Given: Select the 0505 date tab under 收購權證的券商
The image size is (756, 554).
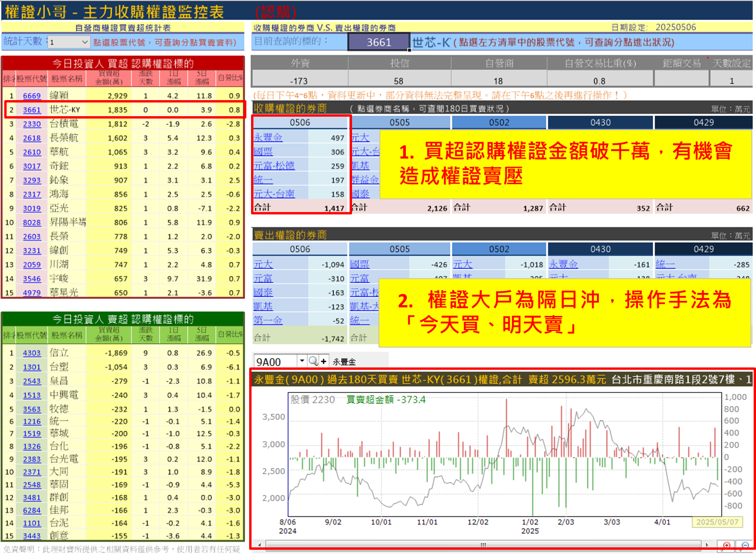Looking at the screenshot, I should [400, 122].
